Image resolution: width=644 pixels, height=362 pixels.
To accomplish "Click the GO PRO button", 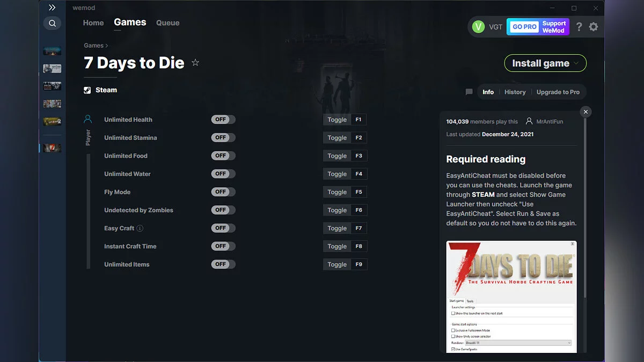I will [x=524, y=27].
